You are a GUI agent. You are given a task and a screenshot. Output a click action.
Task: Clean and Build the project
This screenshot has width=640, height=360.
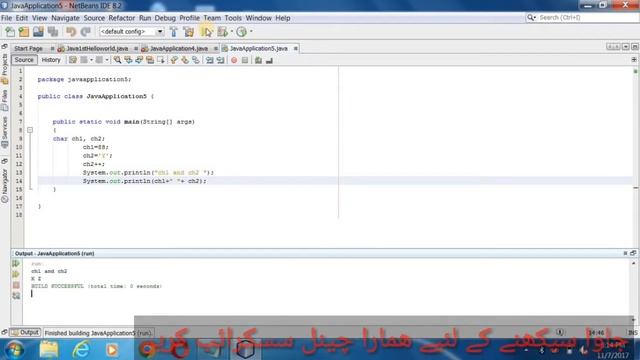[189, 31]
